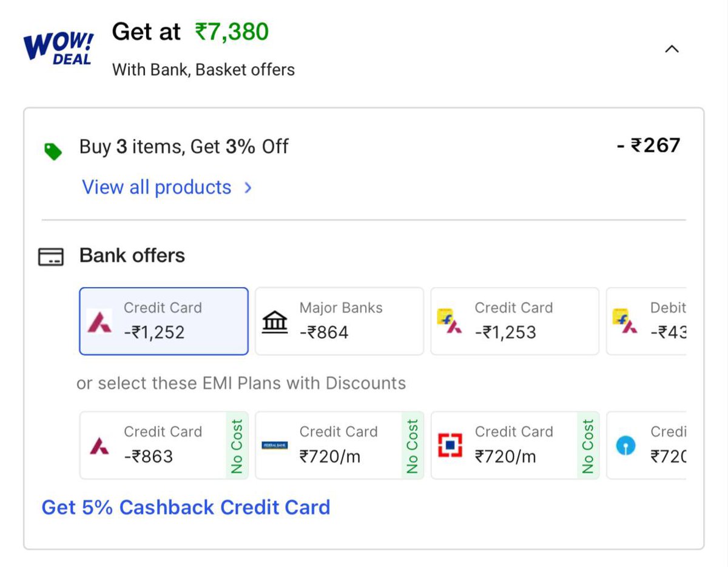Choose the SBI Credit Card EMI plan

[647, 445]
